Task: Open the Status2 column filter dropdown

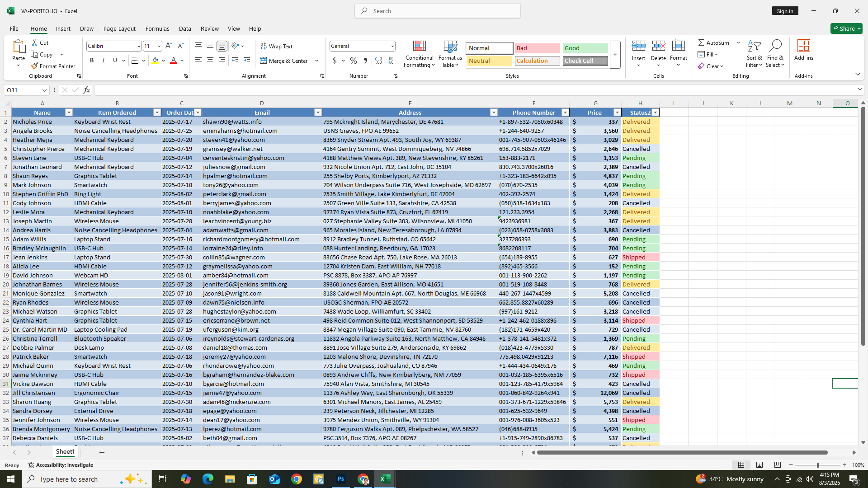Action: click(x=655, y=113)
